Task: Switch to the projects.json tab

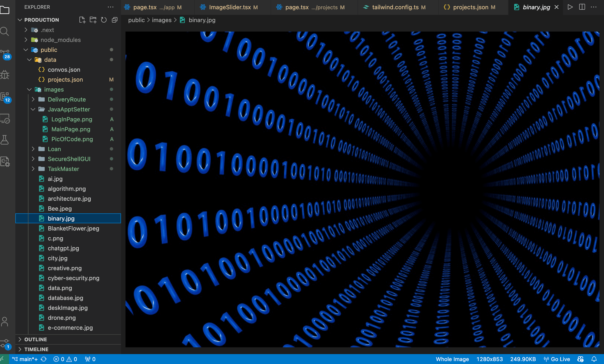Action: pyautogui.click(x=473, y=7)
